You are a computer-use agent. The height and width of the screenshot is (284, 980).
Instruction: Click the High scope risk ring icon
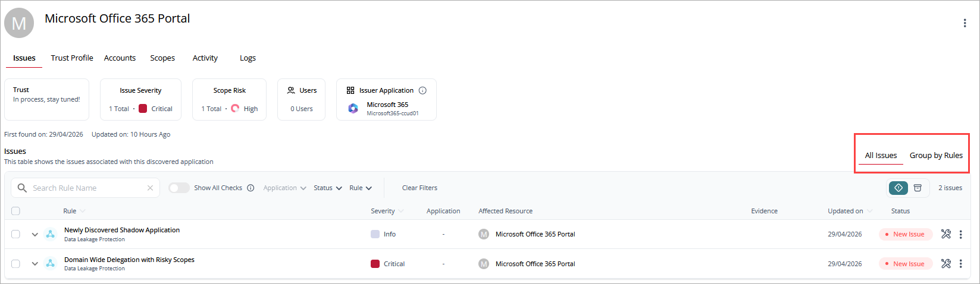(x=235, y=109)
